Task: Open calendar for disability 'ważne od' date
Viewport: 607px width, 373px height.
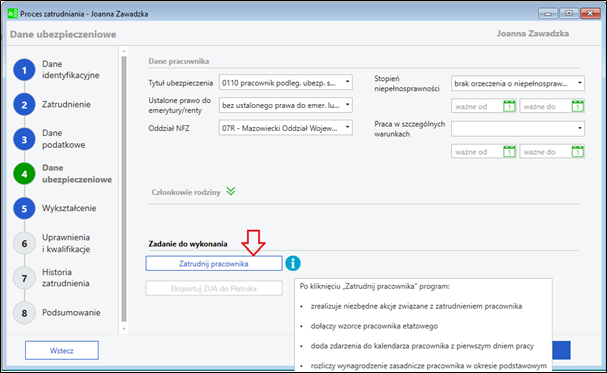Action: point(509,106)
